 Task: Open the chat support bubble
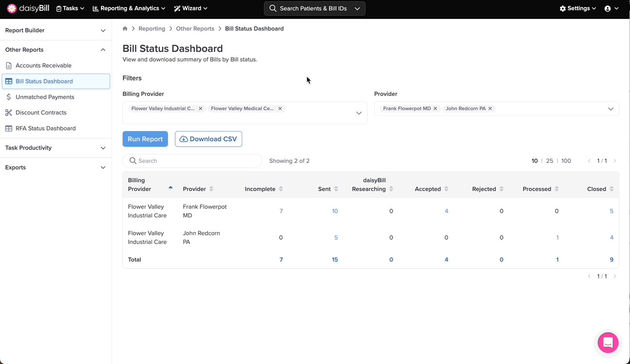click(608, 343)
